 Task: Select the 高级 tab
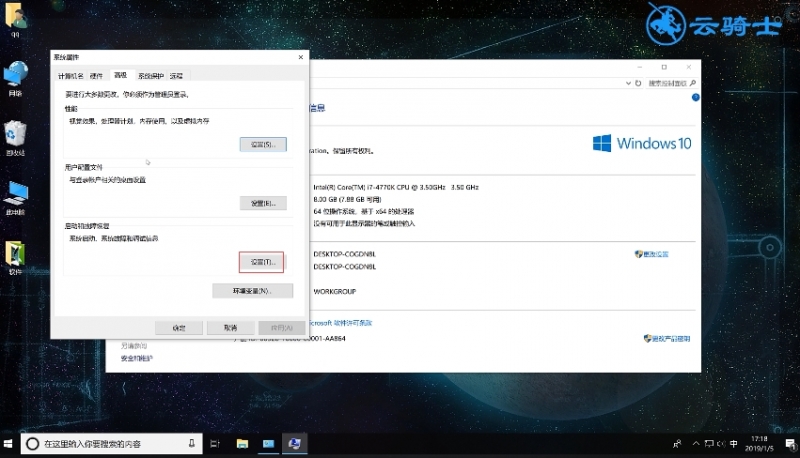point(120,75)
